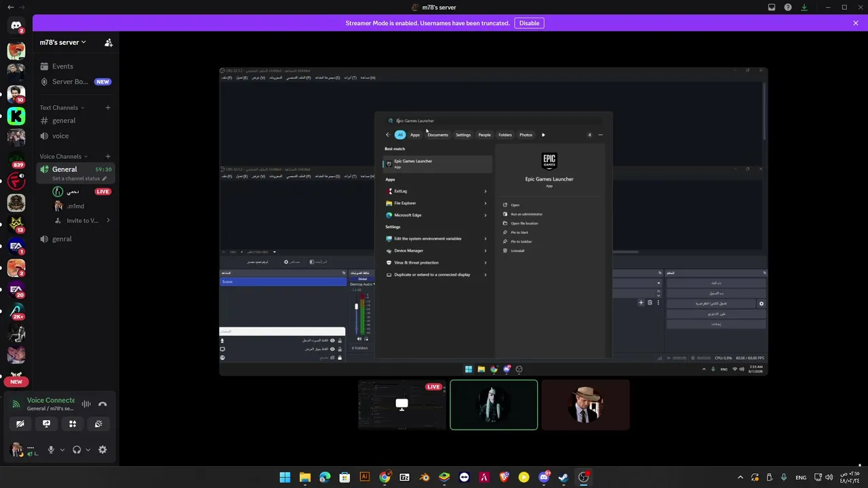868x488 pixels.
Task: Select the streaming user with LIVE badge
Action: coord(82,192)
